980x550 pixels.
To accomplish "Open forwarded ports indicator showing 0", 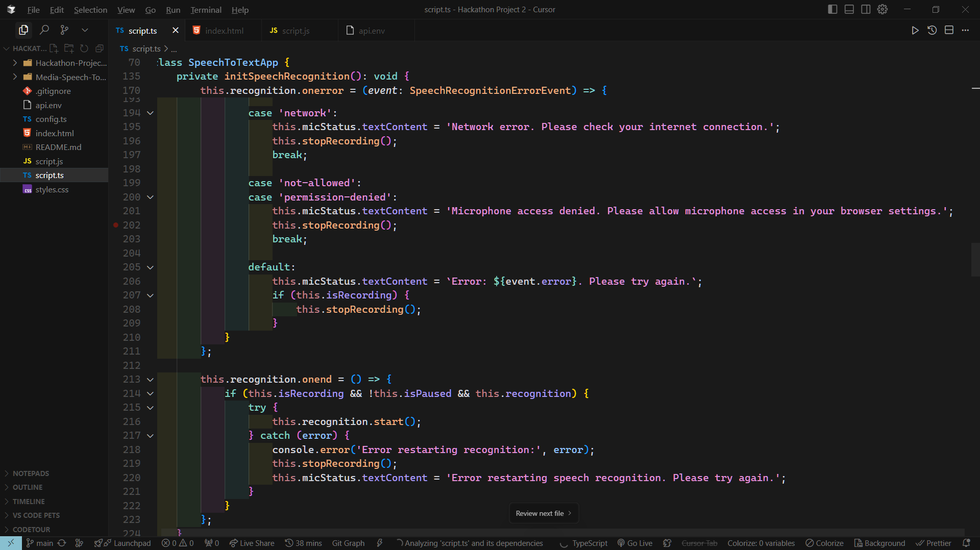I will pyautogui.click(x=212, y=543).
